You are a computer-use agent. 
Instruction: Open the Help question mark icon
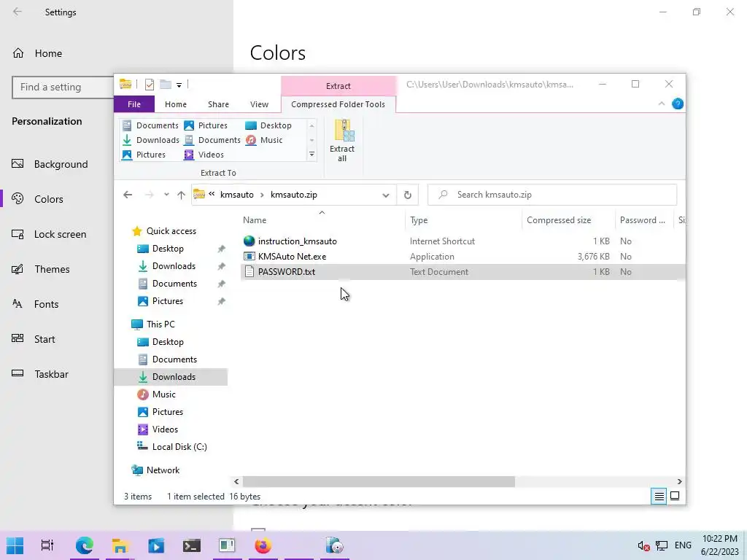point(677,104)
